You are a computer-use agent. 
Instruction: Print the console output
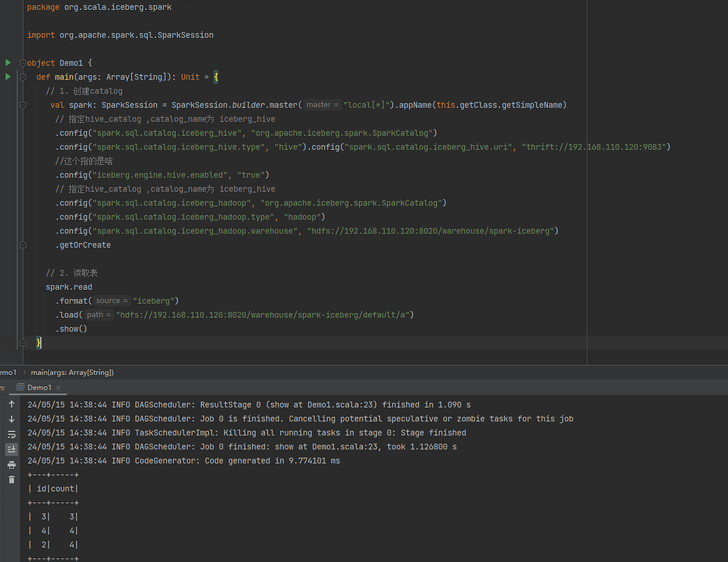(x=11, y=465)
